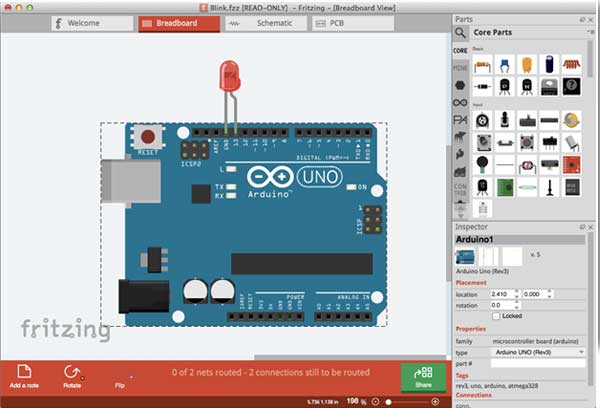The width and height of the screenshot is (600, 408).
Task: Click the P4 parts bin icon
Action: (460, 120)
